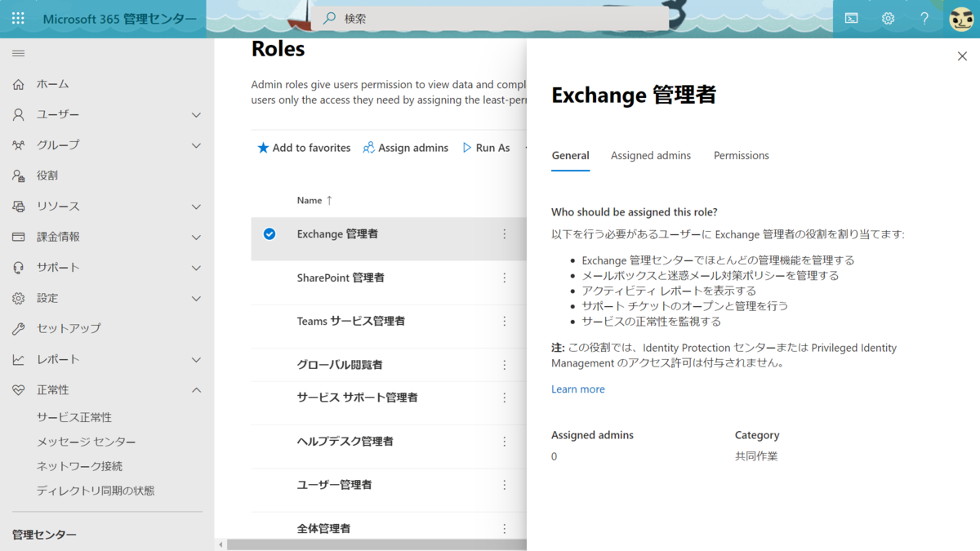Image resolution: width=980 pixels, height=551 pixels.
Task: Open ネットワーク接続 in sidebar
Action: [79, 466]
